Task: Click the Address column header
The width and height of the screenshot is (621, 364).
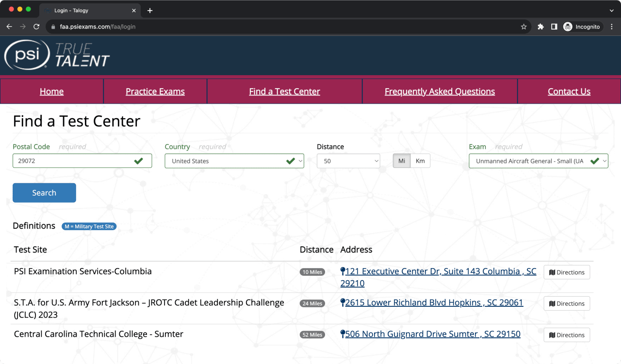Action: (x=357, y=250)
